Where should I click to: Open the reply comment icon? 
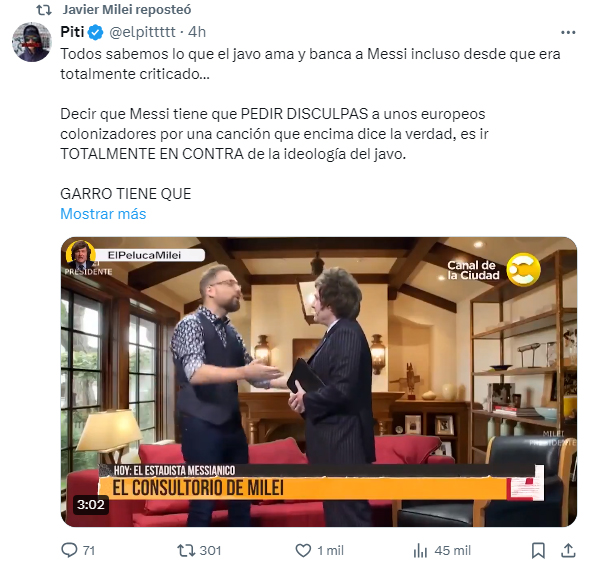click(x=69, y=550)
